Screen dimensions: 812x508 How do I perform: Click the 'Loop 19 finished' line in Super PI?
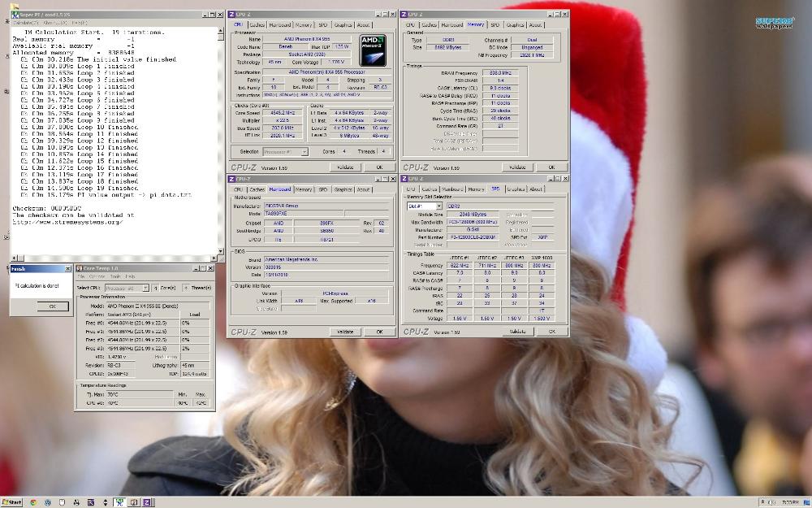click(80, 189)
